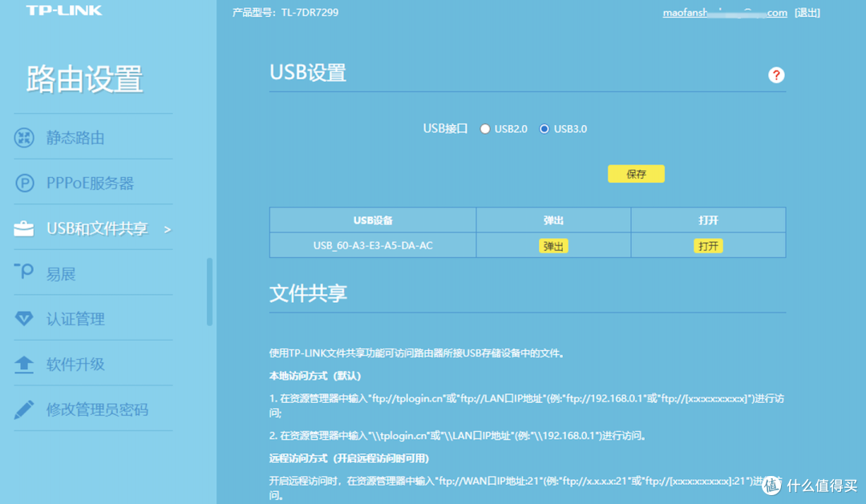Click the 远程访问方式 heading text

tap(349, 458)
